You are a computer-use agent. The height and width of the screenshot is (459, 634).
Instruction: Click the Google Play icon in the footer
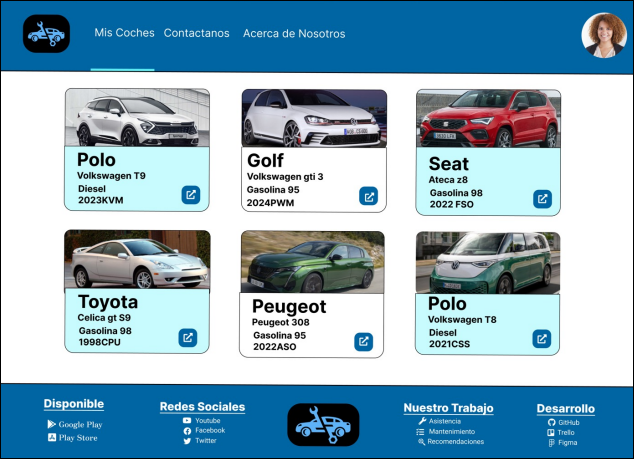[x=51, y=424]
